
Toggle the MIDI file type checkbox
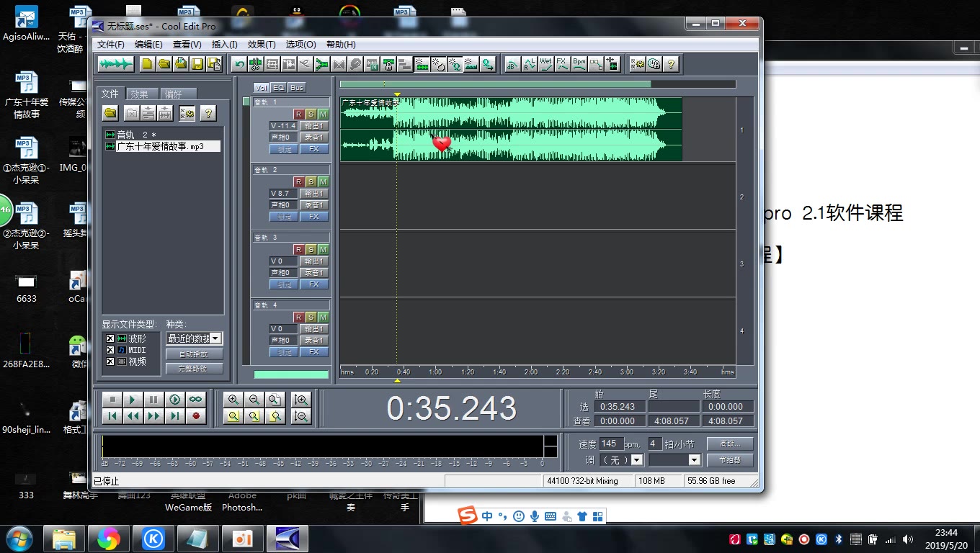[110, 350]
